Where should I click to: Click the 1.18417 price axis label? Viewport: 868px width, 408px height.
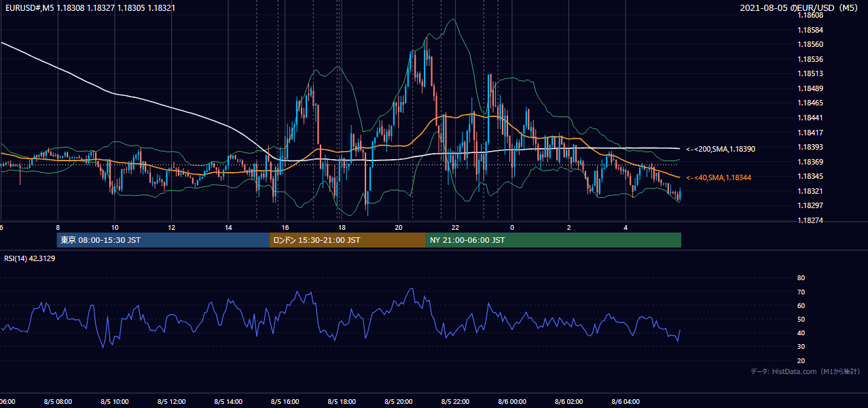pos(811,133)
